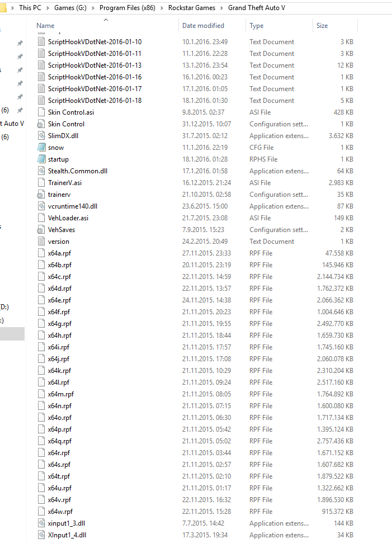The image size is (392, 548).
Task: Navigate to Program Files (x86) breadcrumb
Action: pyautogui.click(x=127, y=8)
